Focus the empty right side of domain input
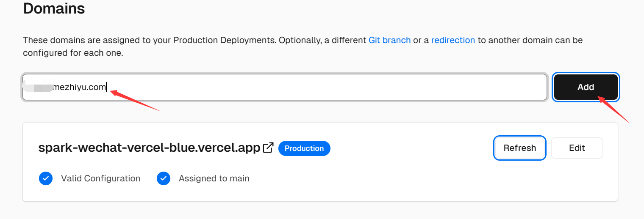Viewport: 644px width, 219px height. (339, 88)
